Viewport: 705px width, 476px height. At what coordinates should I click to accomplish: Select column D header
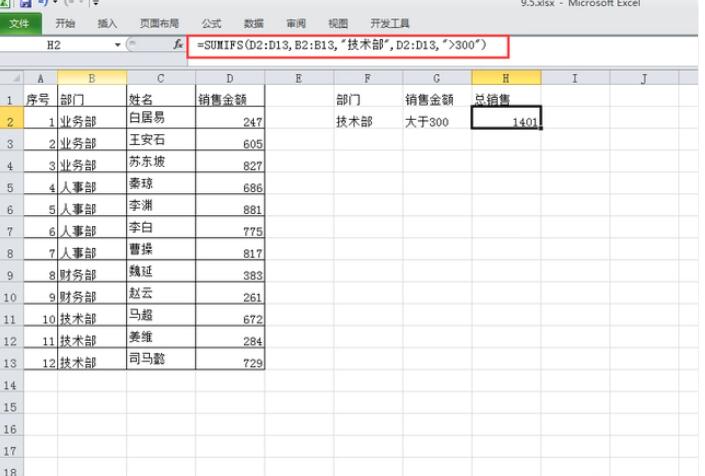(x=230, y=78)
